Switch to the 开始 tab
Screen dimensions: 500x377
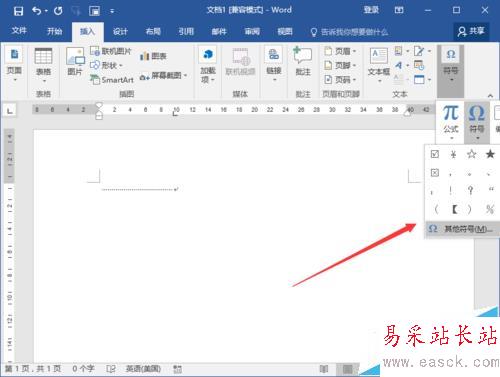tap(54, 31)
